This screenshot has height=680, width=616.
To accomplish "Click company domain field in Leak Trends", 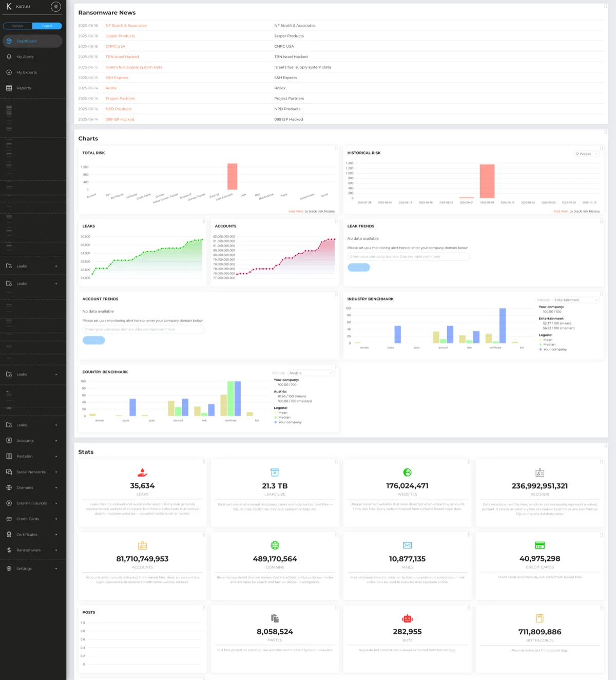I will click(x=408, y=256).
